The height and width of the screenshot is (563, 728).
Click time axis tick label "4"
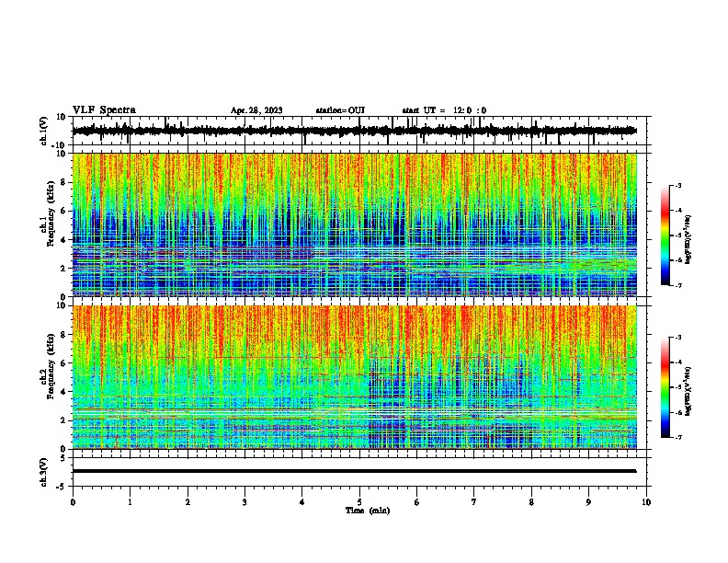click(x=302, y=502)
